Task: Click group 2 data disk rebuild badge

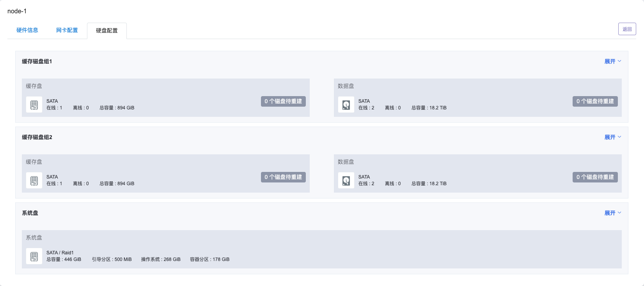Action: pos(595,177)
